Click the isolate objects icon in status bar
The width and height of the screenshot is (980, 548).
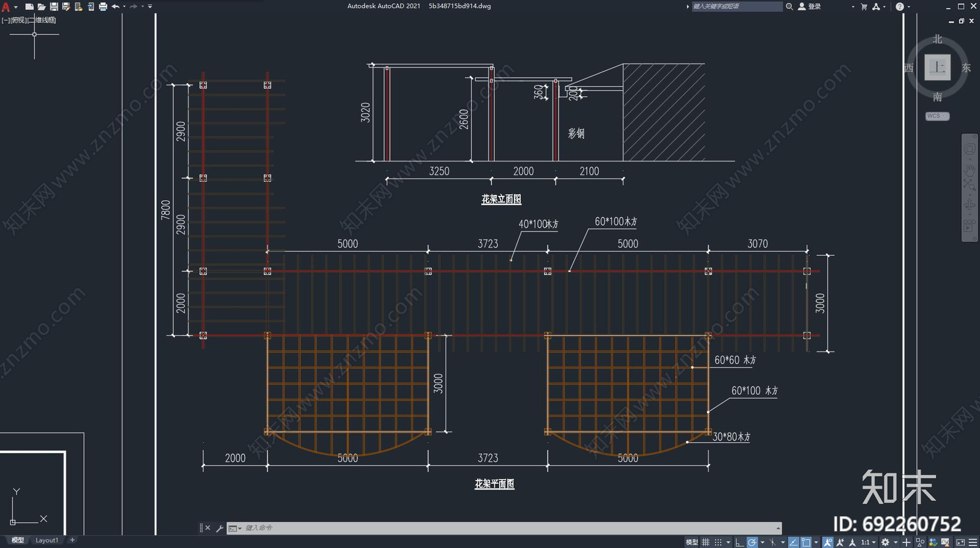920,542
